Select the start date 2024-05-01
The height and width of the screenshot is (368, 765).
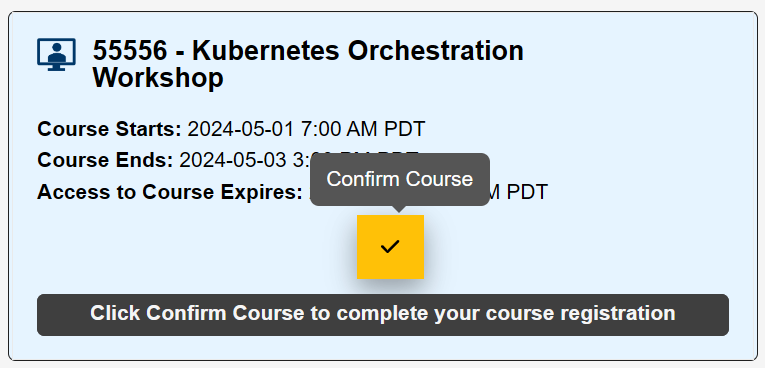point(241,129)
